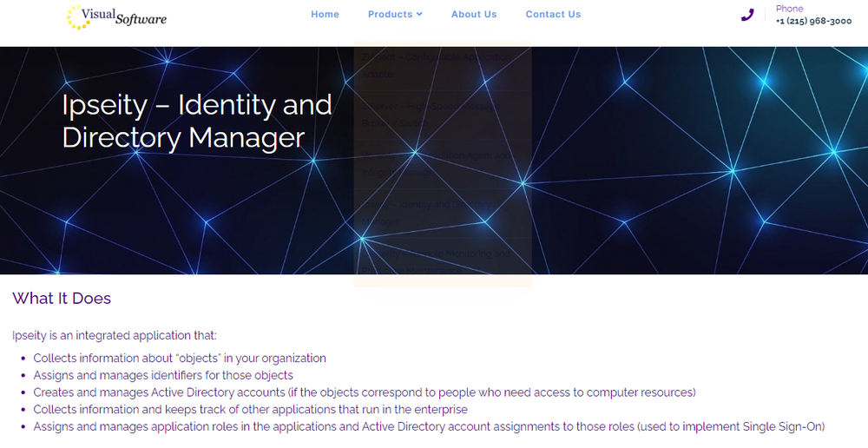Image resolution: width=868 pixels, height=448 pixels.
Task: Click the Visual Software logo
Action: pos(116,16)
